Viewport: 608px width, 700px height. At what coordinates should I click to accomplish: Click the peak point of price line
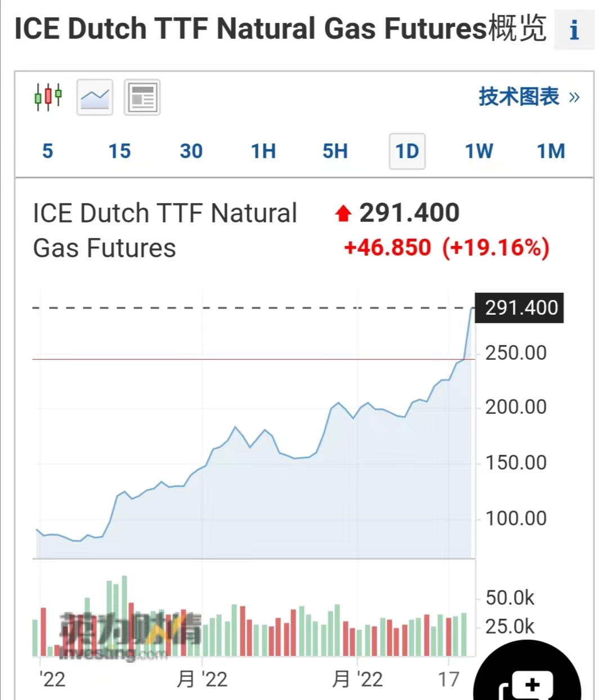point(472,309)
